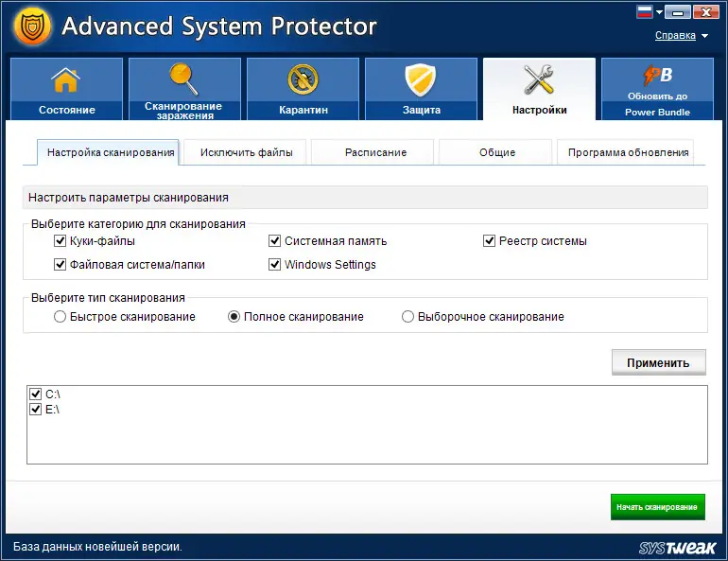The width and height of the screenshot is (728, 561).
Task: Open language dropdown arrow beside the flag
Action: [659, 12]
